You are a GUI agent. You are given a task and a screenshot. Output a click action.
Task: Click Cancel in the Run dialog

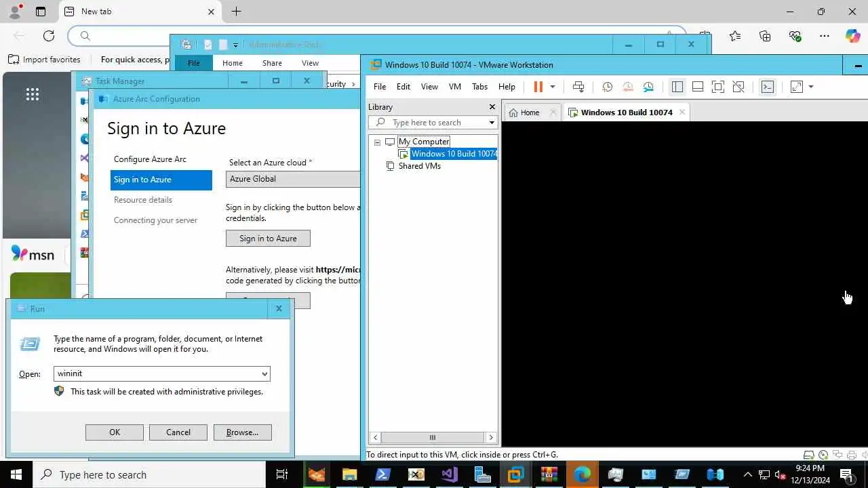[x=178, y=432]
